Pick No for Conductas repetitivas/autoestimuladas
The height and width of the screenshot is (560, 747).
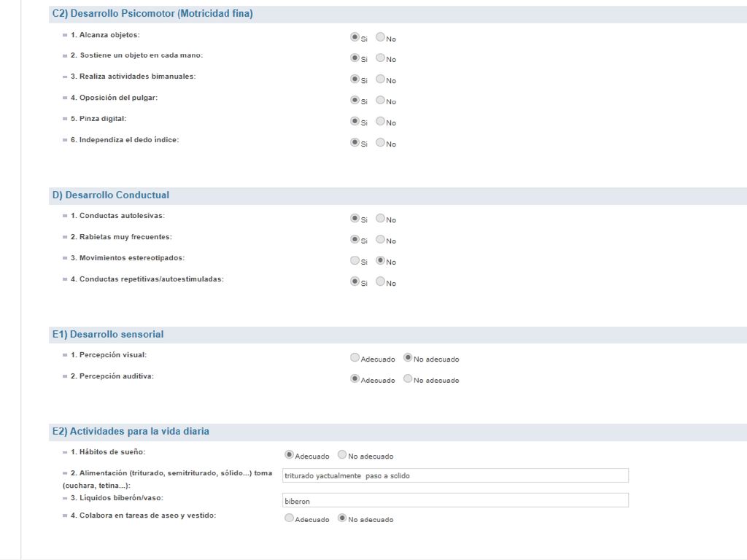coord(380,281)
